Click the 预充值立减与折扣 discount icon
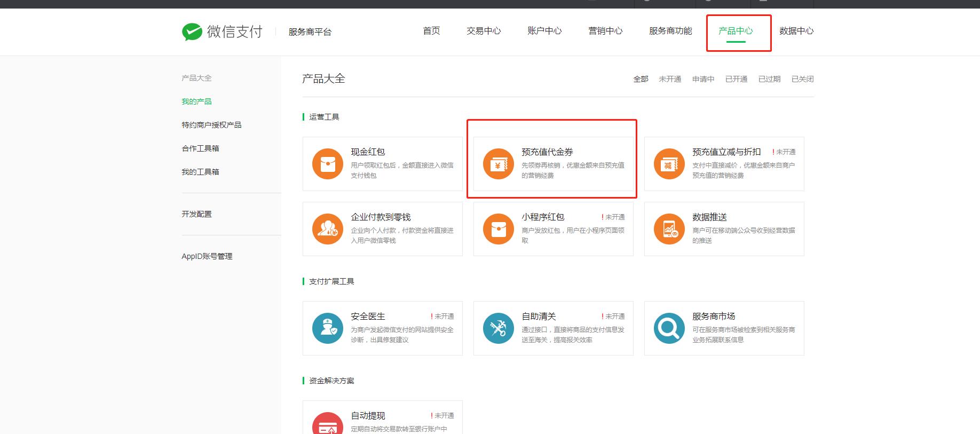 point(669,164)
